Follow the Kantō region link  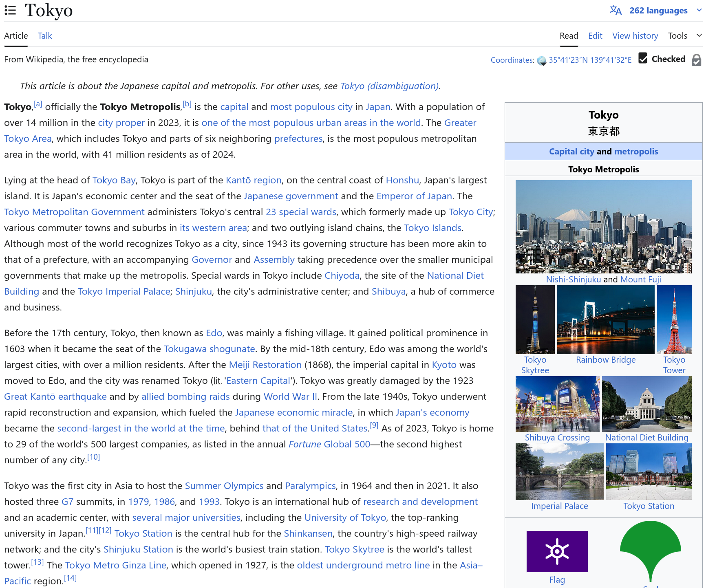click(x=254, y=180)
